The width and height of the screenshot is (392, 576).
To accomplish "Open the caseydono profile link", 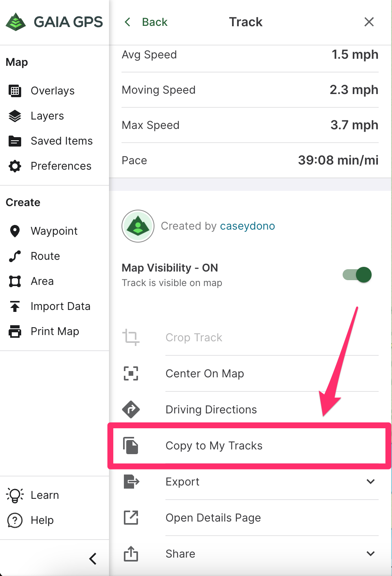I will pos(247,226).
